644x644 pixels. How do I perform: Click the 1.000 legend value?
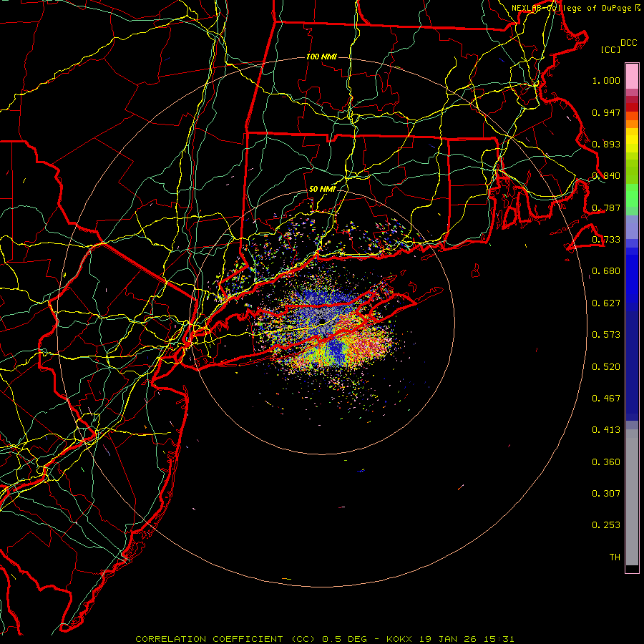click(x=606, y=80)
